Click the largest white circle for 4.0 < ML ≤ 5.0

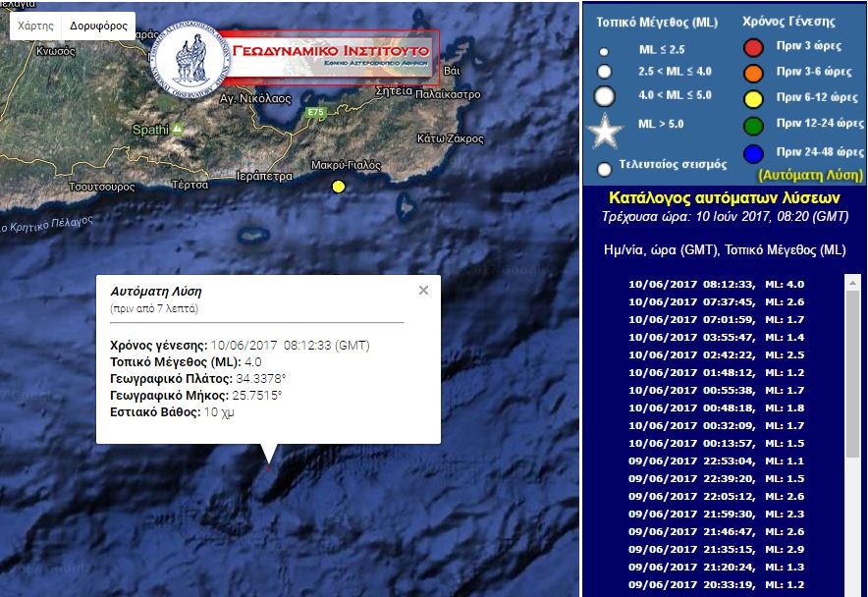click(x=605, y=96)
